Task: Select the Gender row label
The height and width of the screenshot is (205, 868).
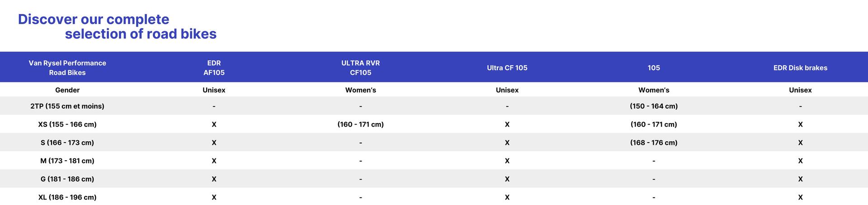Action: 67,90
